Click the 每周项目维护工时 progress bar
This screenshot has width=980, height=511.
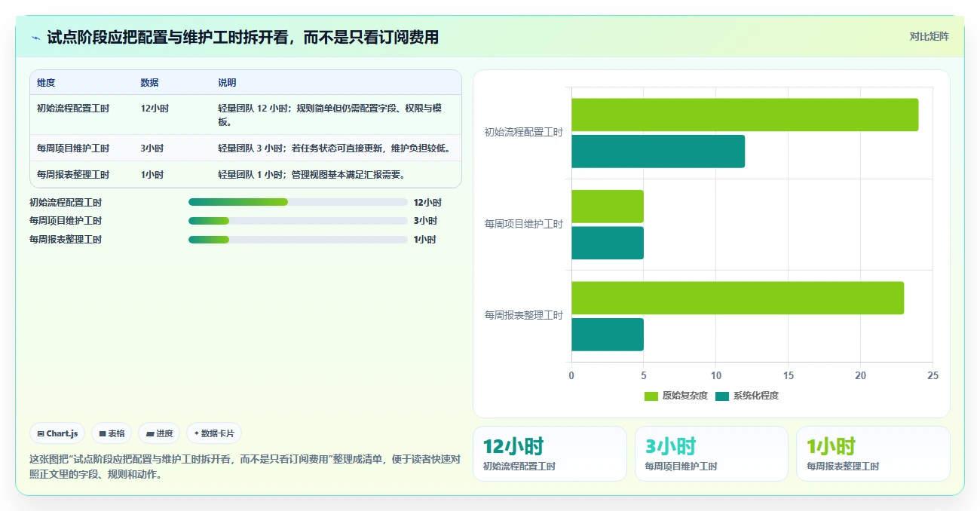tap(298, 221)
